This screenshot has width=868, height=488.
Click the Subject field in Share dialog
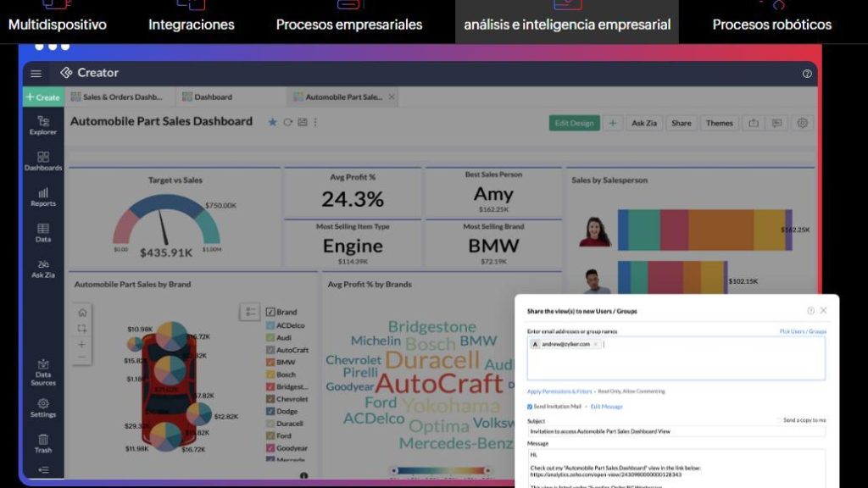click(x=676, y=431)
